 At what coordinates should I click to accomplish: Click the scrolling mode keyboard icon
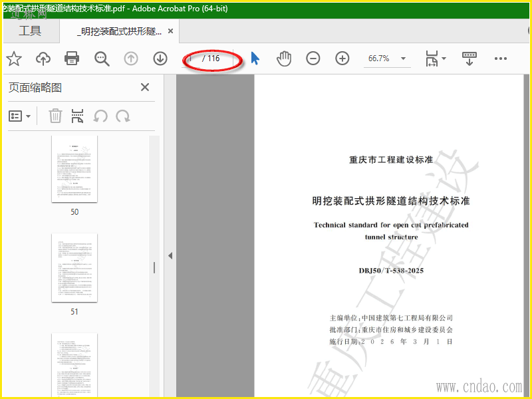[469, 59]
